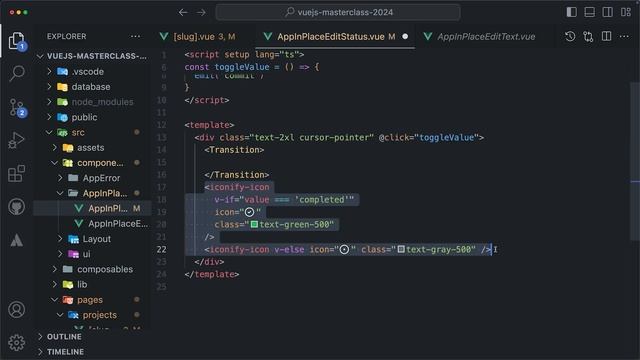This screenshot has height=360, width=640.
Task: Toggle the secondary sidebar layout icon
Action: pyautogui.click(x=607, y=12)
